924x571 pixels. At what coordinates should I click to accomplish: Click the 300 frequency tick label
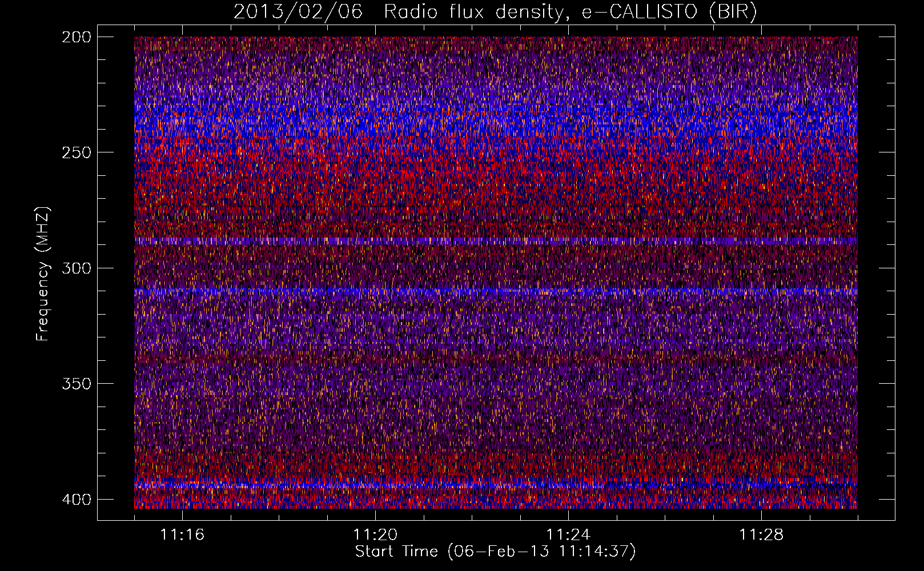(x=76, y=268)
